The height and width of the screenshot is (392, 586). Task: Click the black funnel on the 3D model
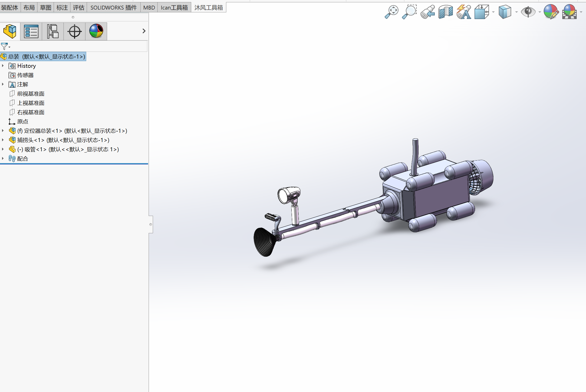click(265, 242)
